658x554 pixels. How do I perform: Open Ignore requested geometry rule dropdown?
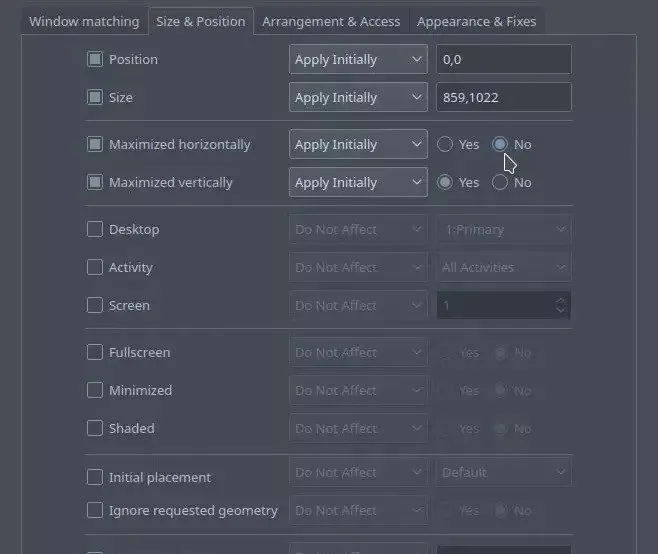pos(358,511)
